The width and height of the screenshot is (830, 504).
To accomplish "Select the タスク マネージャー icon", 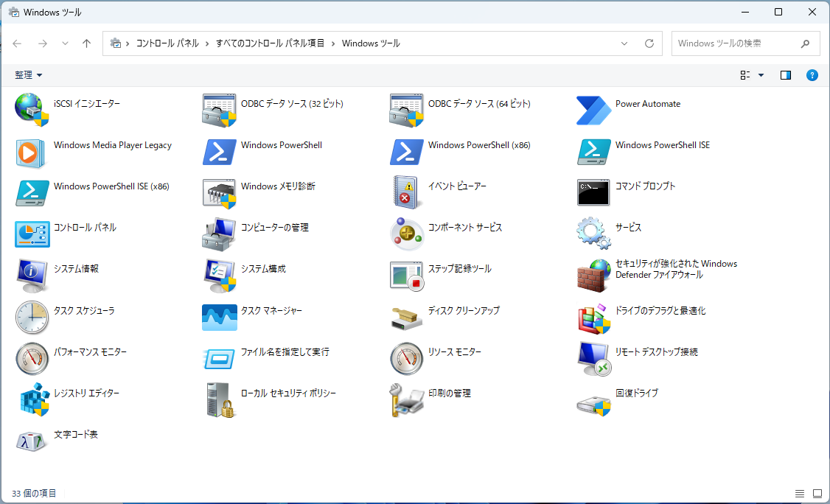I will (x=219, y=318).
